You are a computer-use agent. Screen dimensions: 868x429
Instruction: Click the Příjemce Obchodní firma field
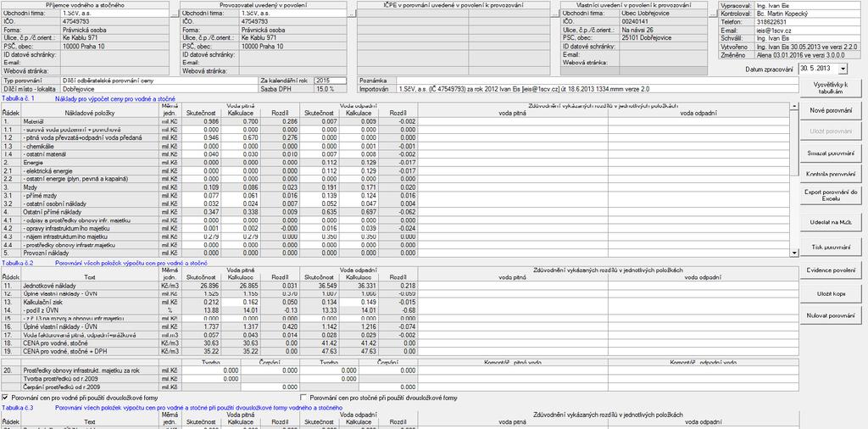(x=115, y=14)
